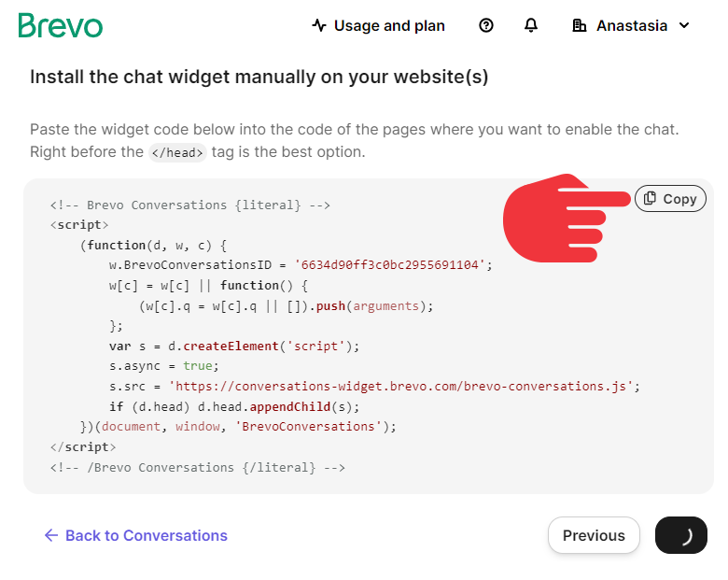Click the </head> inline code tag
Screen dimensions: 728x580
tap(177, 152)
